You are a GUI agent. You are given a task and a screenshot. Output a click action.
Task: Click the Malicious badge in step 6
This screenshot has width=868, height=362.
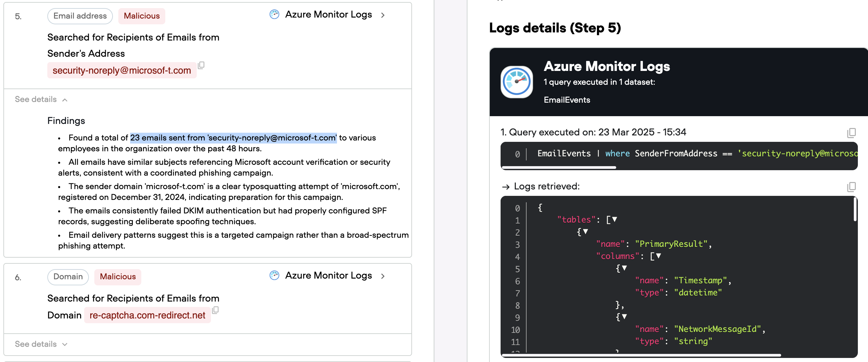(x=118, y=277)
